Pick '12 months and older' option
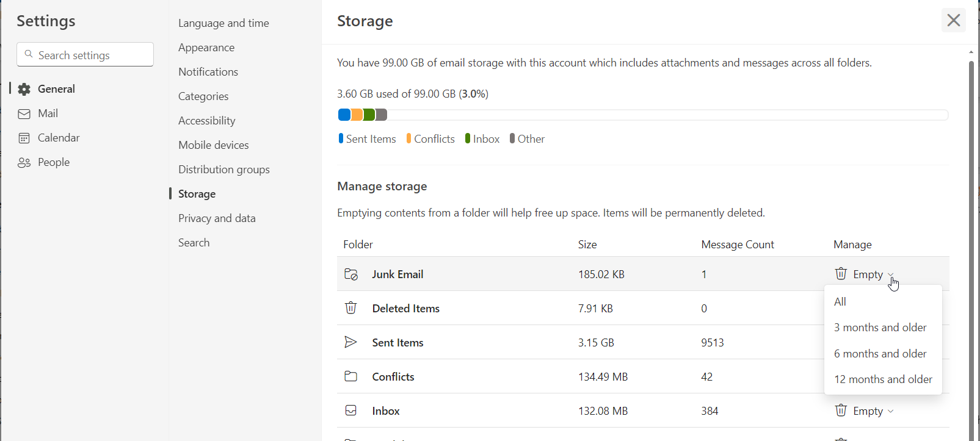The height and width of the screenshot is (441, 980). (x=883, y=379)
